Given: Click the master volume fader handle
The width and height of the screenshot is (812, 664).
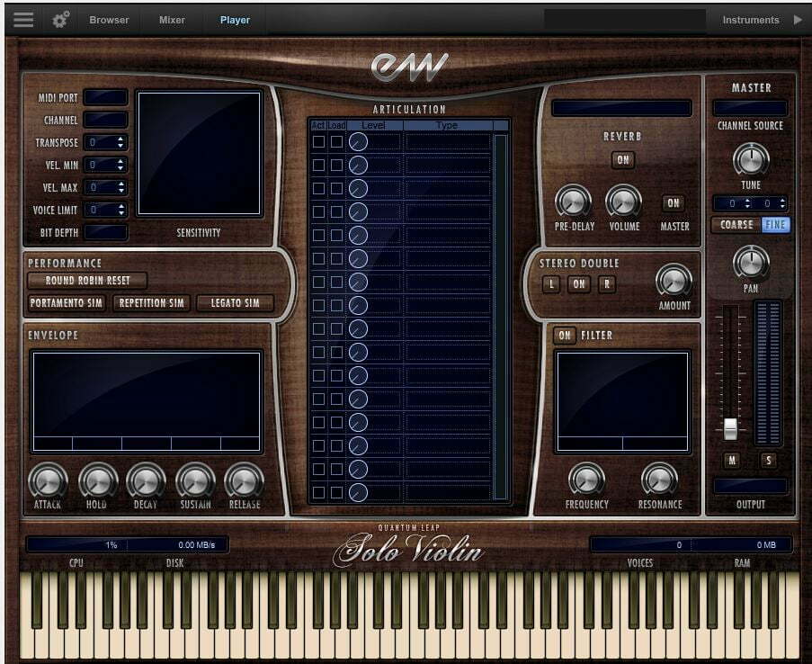Looking at the screenshot, I should tap(730, 428).
